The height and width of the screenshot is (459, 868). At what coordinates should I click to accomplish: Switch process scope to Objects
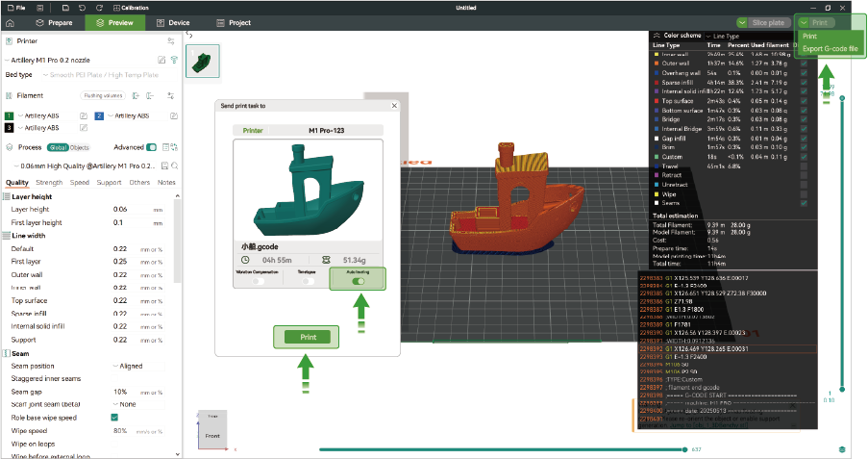point(80,147)
